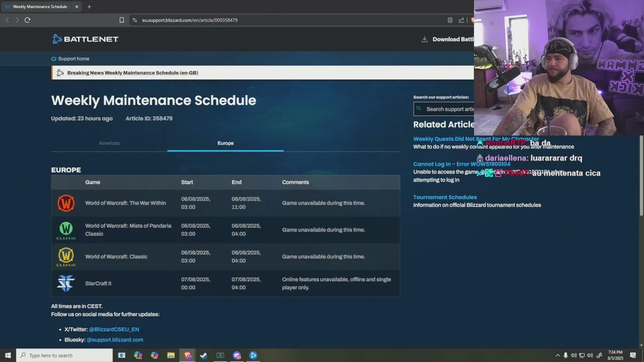Select the Weekly Maintenance Schedule browser tab
This screenshot has width=644, height=362.
click(x=41, y=7)
